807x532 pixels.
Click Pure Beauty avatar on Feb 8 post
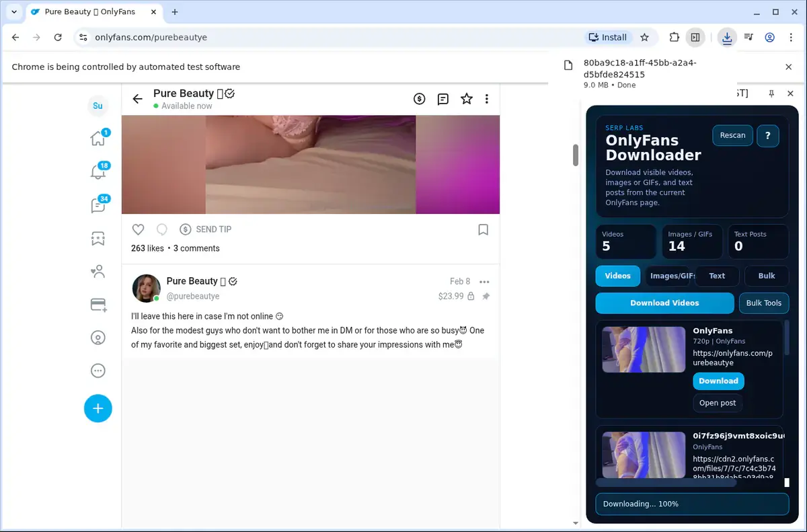[x=147, y=289]
